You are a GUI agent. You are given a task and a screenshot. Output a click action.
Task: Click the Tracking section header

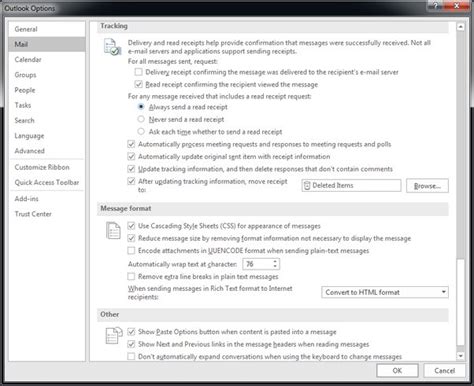(x=273, y=26)
